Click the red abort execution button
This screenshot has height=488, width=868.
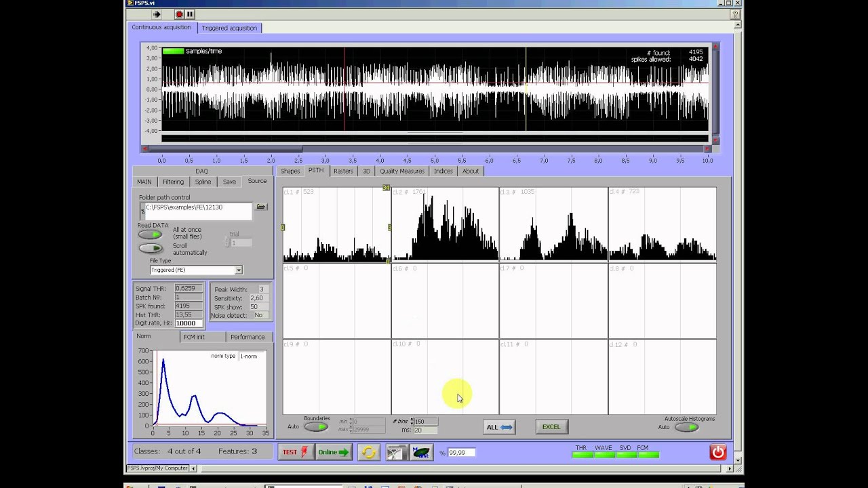179,14
